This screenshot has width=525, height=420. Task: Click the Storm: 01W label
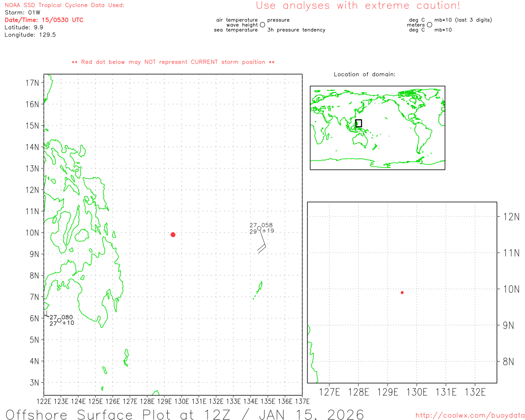[x=23, y=12]
